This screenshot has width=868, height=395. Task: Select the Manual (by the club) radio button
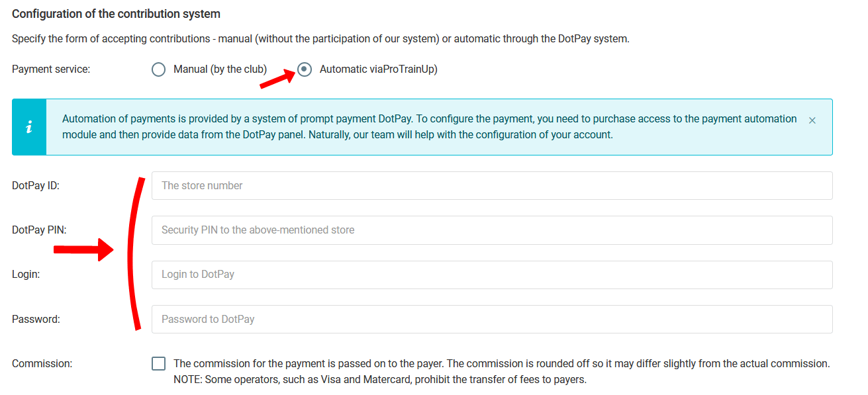[x=158, y=69]
